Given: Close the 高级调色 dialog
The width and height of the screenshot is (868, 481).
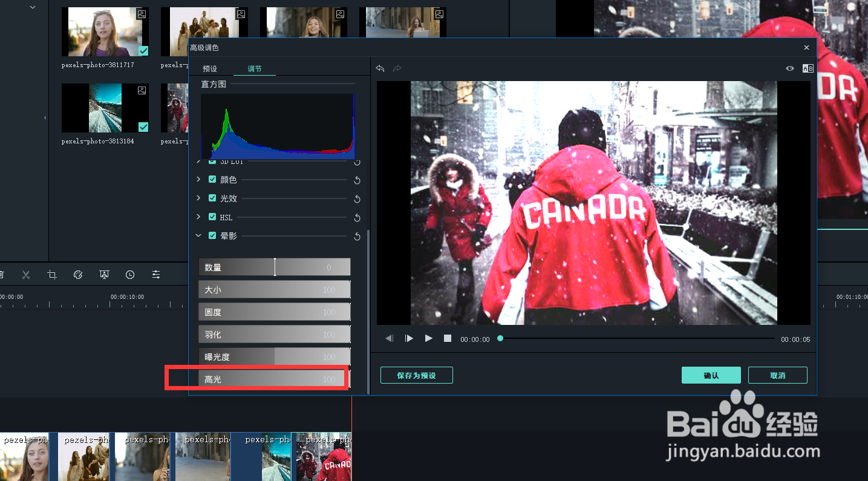Looking at the screenshot, I should 806,47.
